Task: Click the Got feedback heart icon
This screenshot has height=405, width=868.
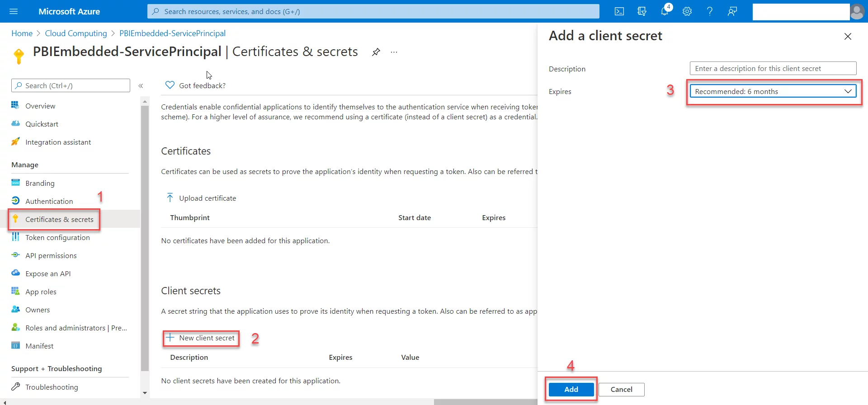Action: [170, 85]
